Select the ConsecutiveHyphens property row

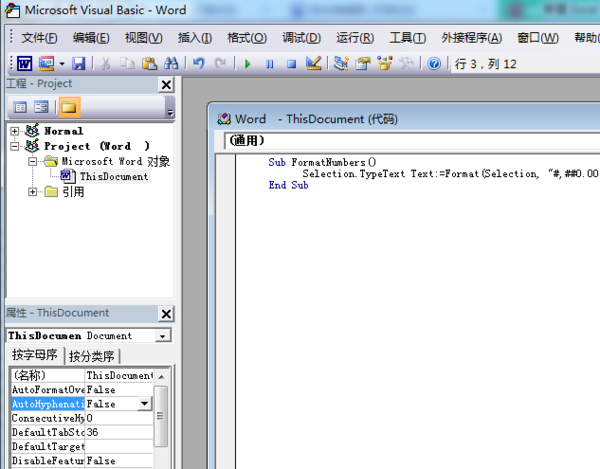coord(82,418)
